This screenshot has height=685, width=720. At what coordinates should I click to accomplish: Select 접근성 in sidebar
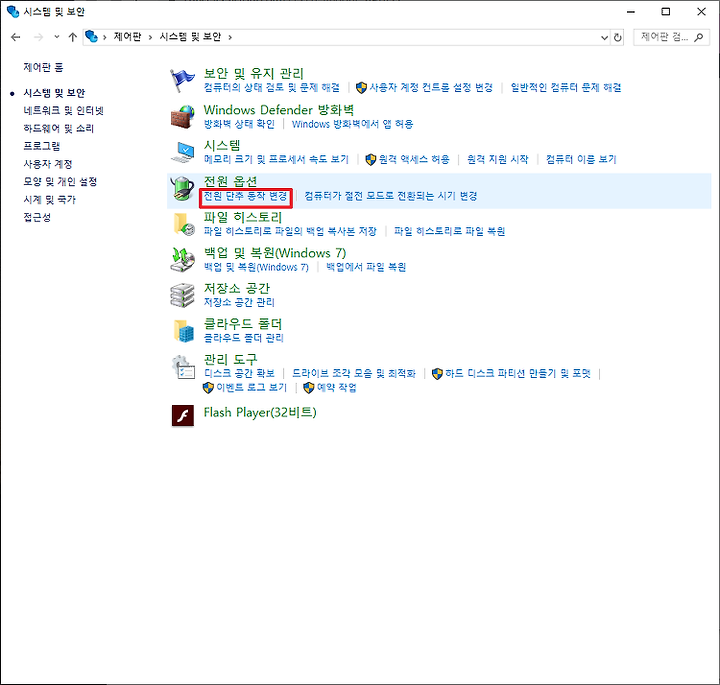[37, 217]
